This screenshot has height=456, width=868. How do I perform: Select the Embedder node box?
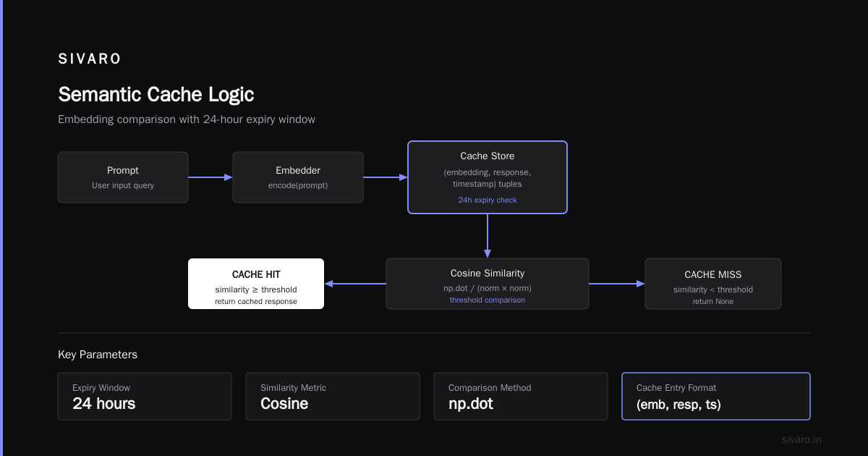click(298, 177)
